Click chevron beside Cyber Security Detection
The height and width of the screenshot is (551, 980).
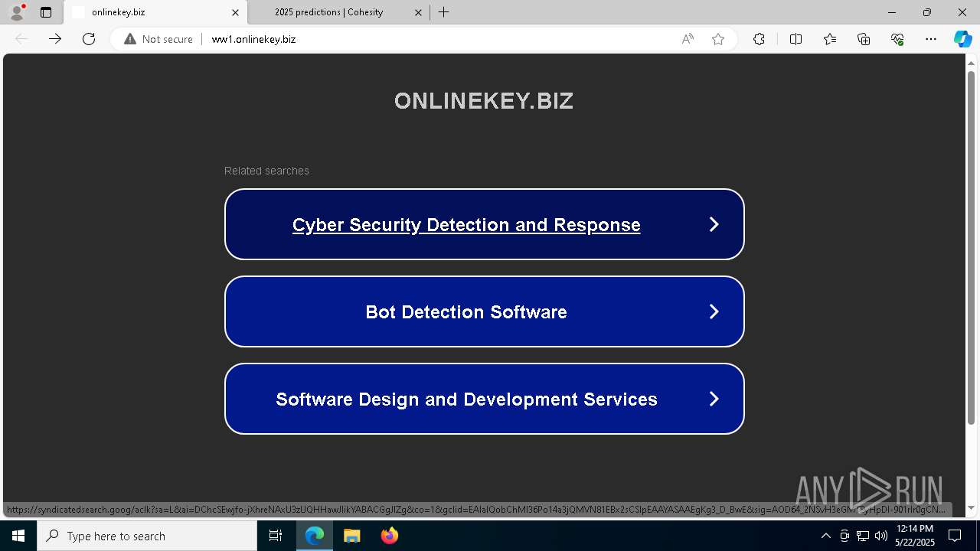click(x=714, y=224)
